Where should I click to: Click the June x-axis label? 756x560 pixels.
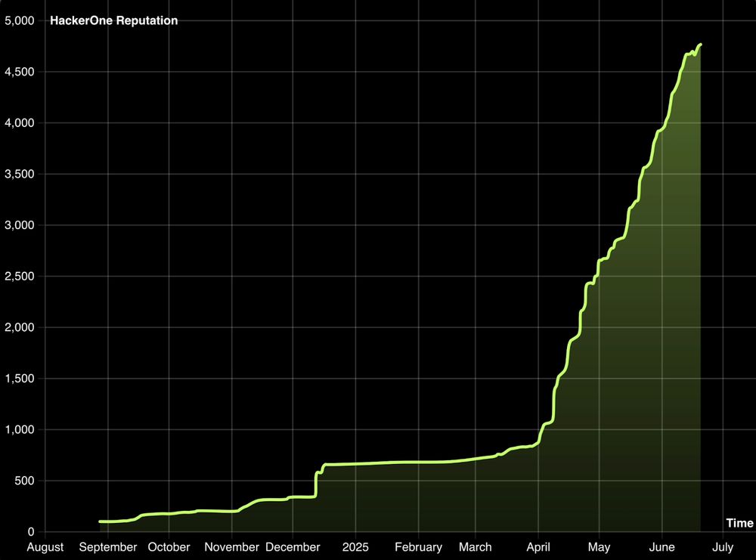[x=662, y=547]
